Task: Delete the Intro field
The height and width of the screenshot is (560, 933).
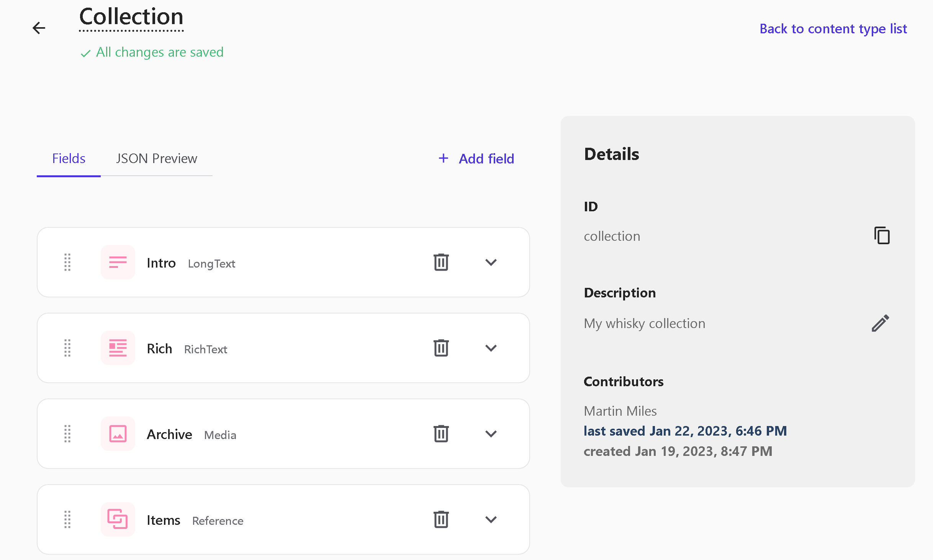Action: [441, 262]
